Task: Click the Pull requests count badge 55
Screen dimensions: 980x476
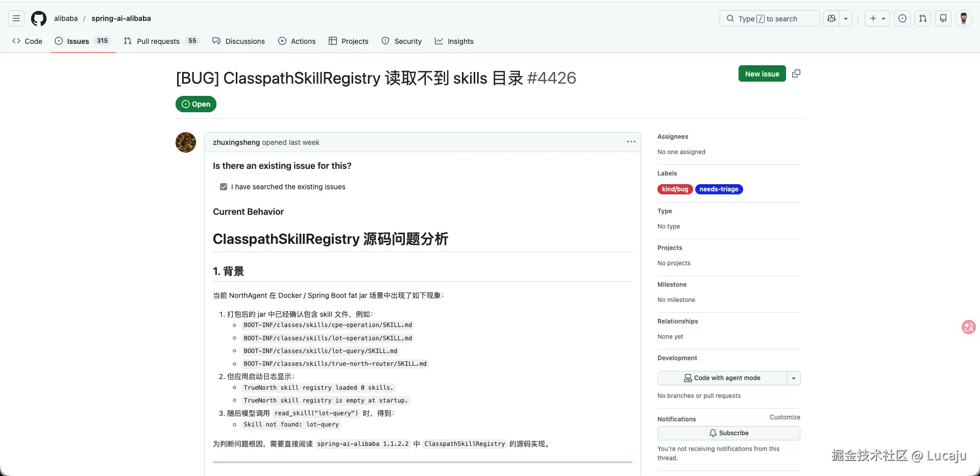Action: pos(192,41)
